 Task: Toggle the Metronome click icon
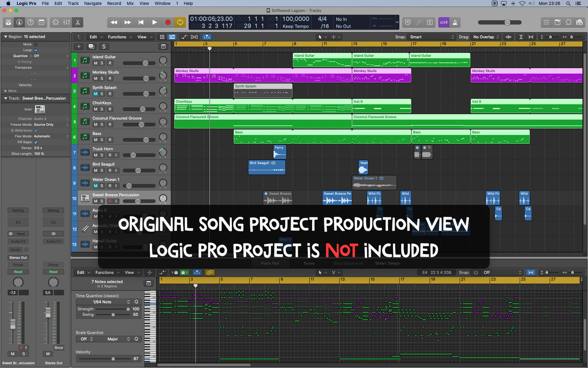pyautogui.click(x=456, y=22)
